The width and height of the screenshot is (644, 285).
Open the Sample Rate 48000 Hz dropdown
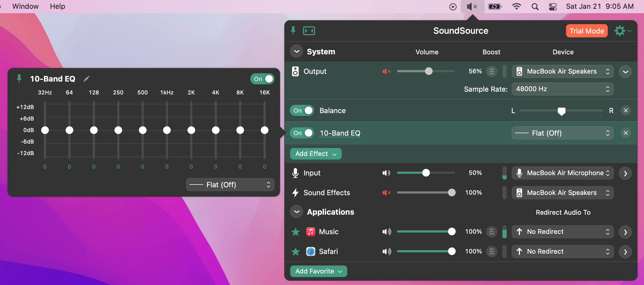click(x=562, y=89)
